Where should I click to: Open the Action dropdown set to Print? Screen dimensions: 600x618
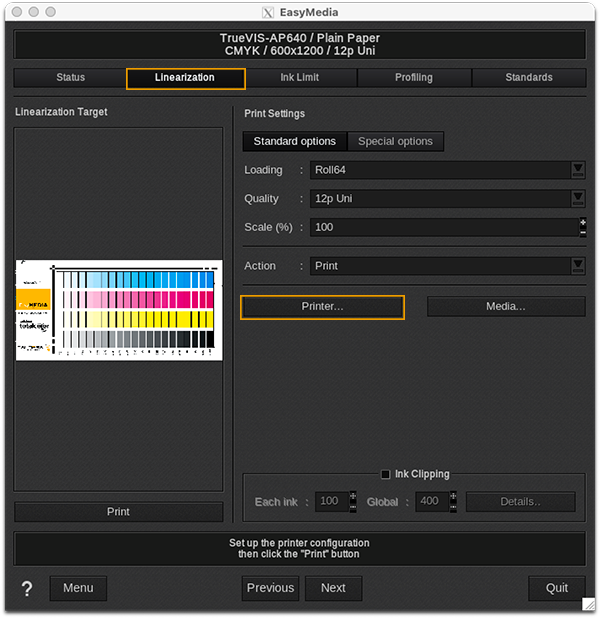[x=447, y=266]
